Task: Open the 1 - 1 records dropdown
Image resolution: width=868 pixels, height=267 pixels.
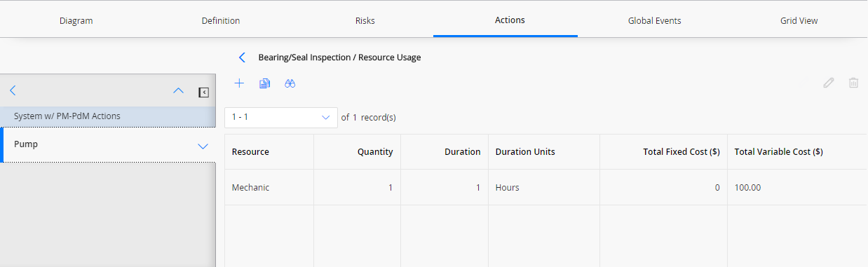Action: (281, 117)
